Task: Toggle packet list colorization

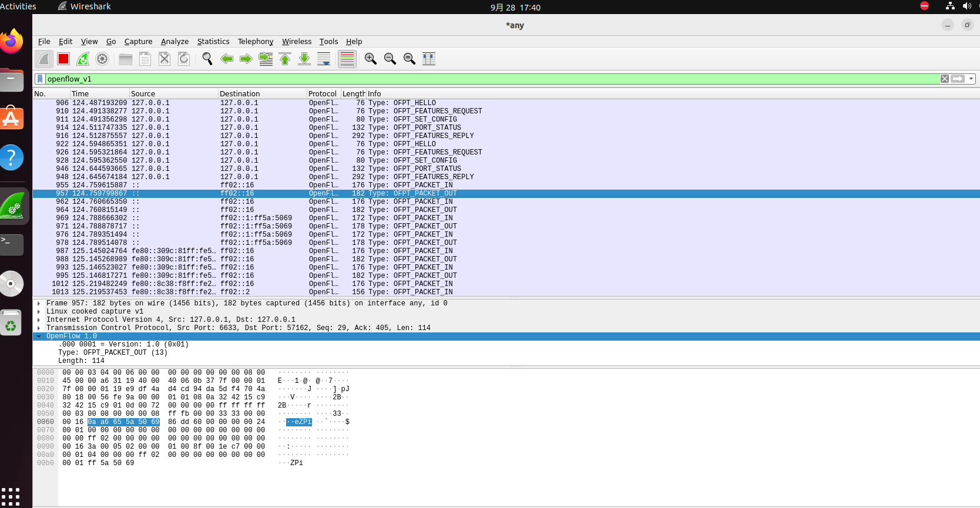Action: click(347, 59)
